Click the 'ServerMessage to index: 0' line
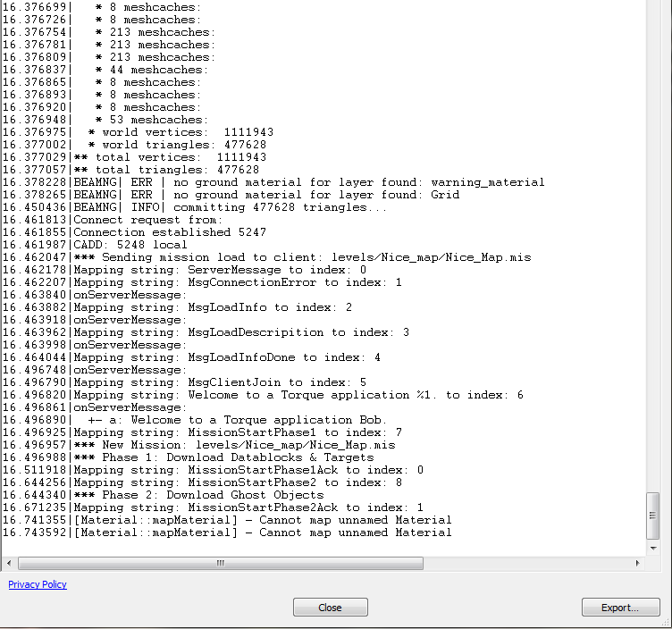The width and height of the screenshot is (672, 629). (x=184, y=270)
